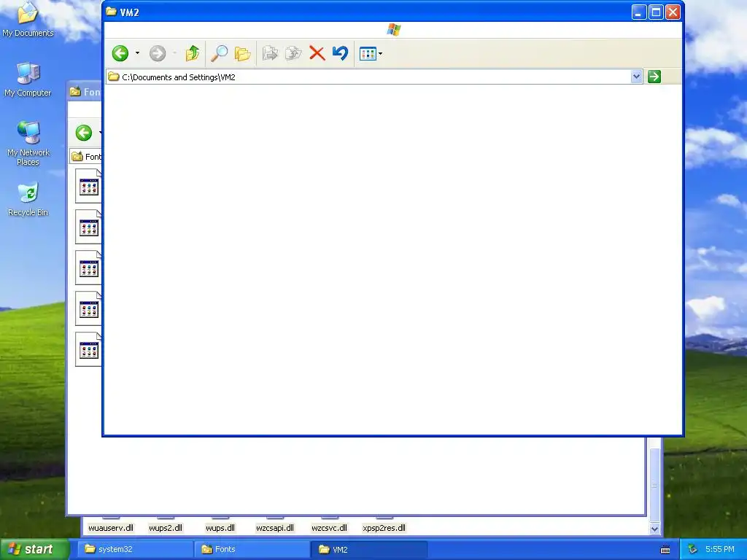Click the red Delete X in VM2 toolbar
747x560 pixels.
pos(317,53)
